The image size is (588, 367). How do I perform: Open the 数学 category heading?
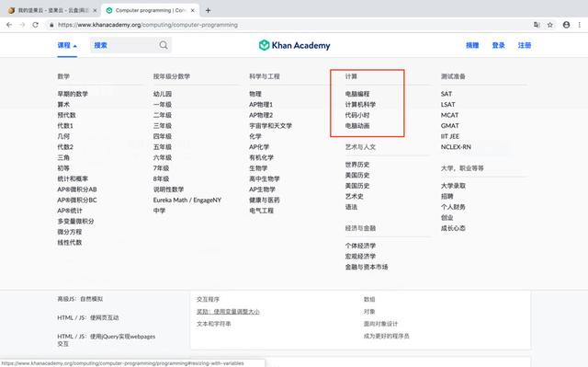pyautogui.click(x=63, y=76)
